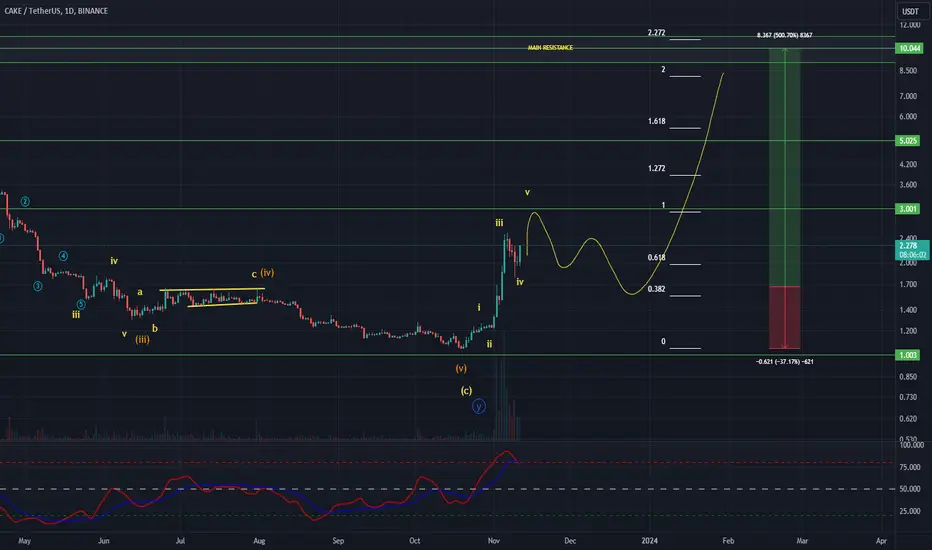Click the 8.500 value on price axis

point(908,71)
